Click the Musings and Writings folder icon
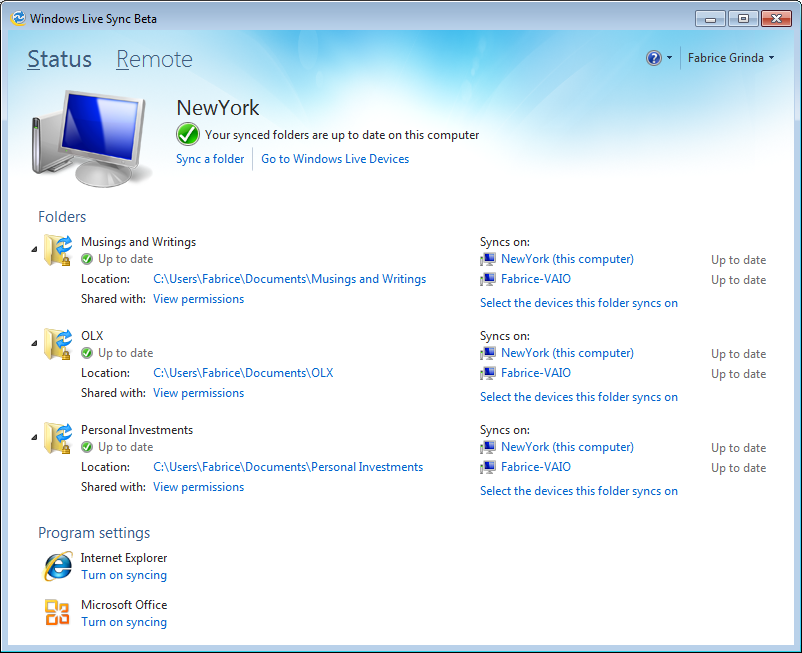Image resolution: width=802 pixels, height=653 pixels. click(x=57, y=250)
